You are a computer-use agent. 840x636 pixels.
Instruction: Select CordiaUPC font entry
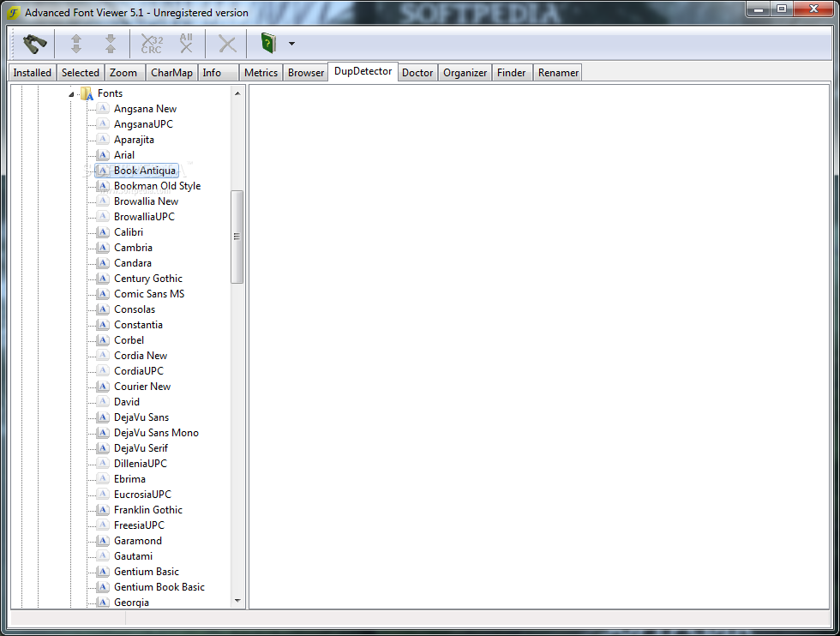(x=139, y=371)
